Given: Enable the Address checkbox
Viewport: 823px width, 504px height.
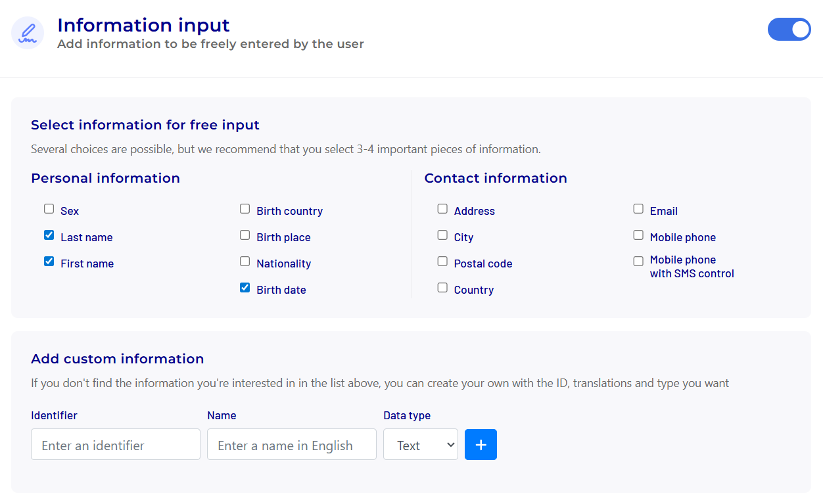Looking at the screenshot, I should pyautogui.click(x=442, y=209).
